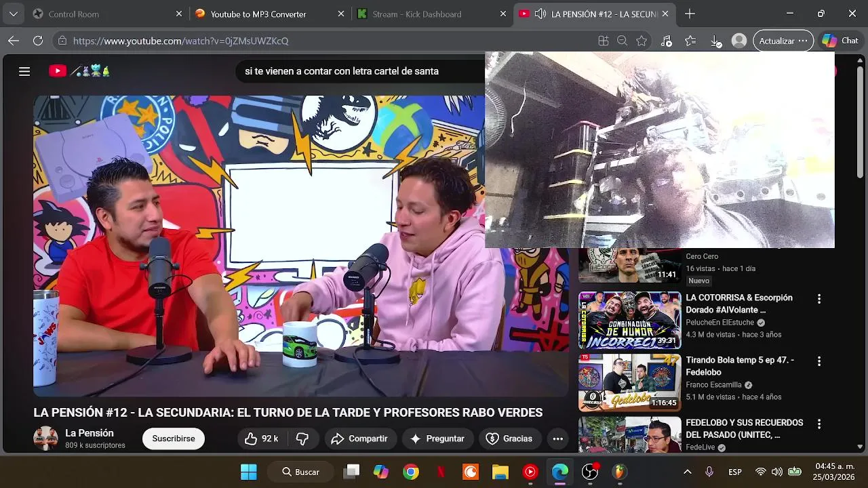Open La Pensión channel avatar

[x=46, y=439]
